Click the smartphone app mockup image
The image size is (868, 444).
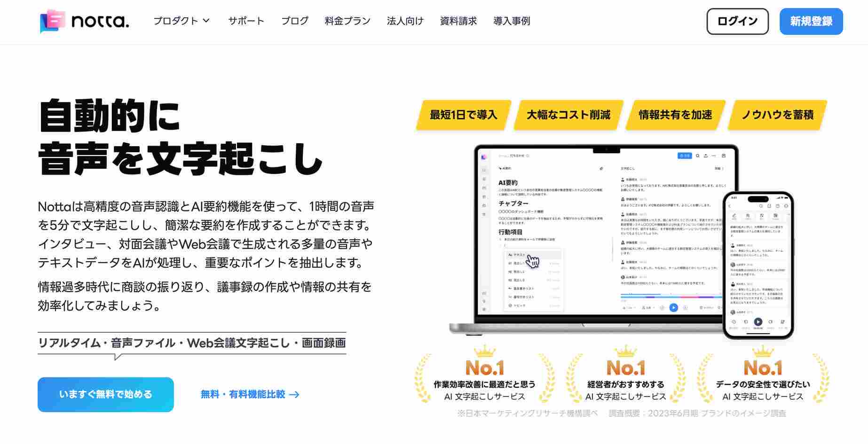coord(758,265)
